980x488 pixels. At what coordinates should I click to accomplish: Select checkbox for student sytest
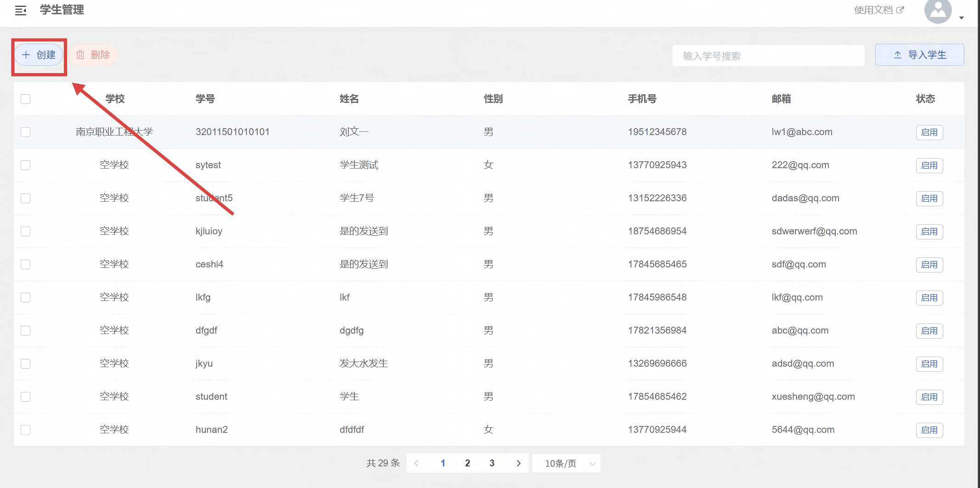coord(26,165)
